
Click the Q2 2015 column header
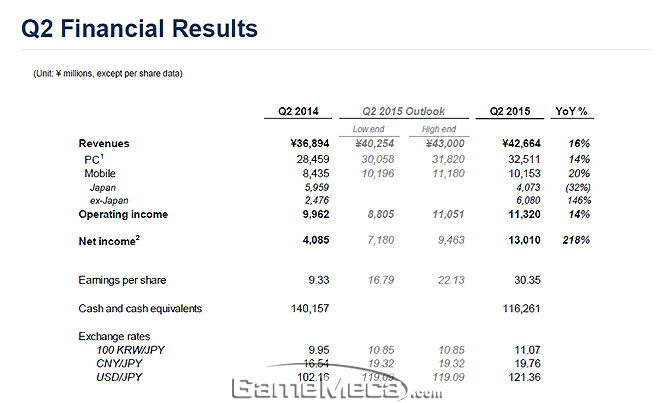click(509, 111)
